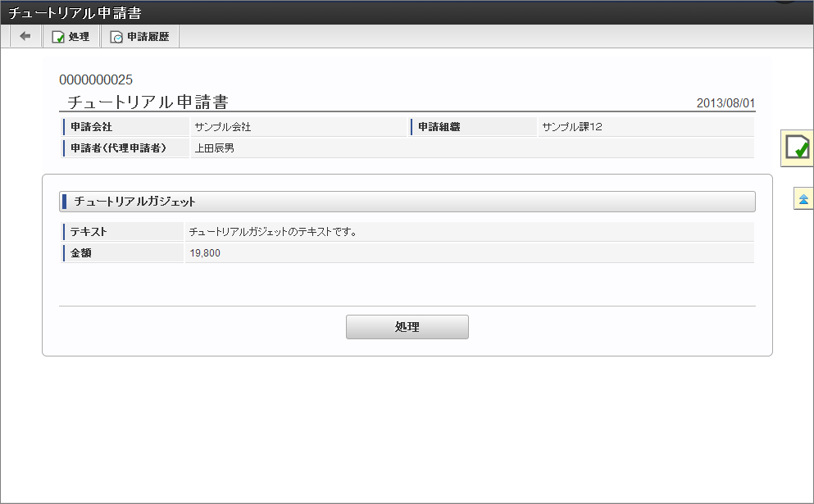Click the 申請組織 label

click(439, 127)
